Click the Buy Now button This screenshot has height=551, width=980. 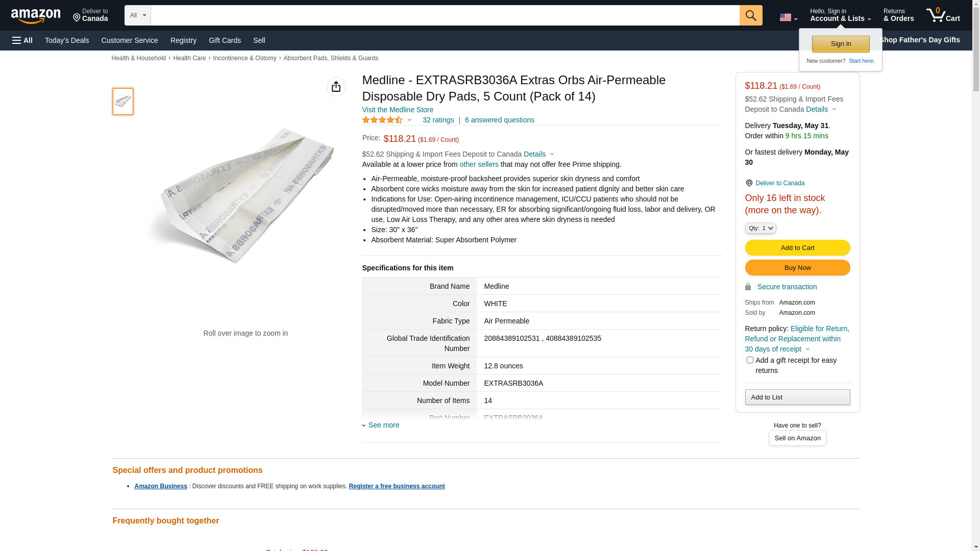(x=797, y=267)
